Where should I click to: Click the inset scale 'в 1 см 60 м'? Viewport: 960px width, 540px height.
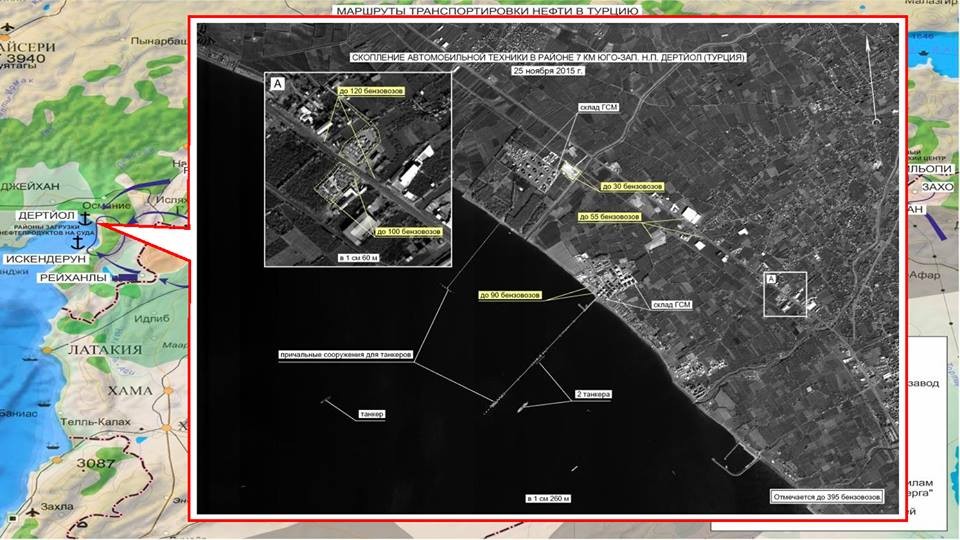(358, 258)
